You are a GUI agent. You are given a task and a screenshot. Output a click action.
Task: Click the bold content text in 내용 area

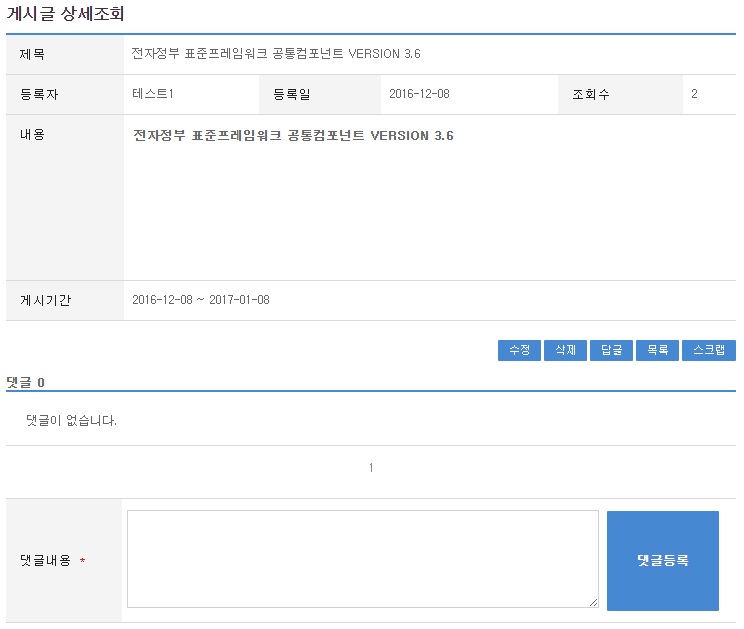click(x=293, y=135)
